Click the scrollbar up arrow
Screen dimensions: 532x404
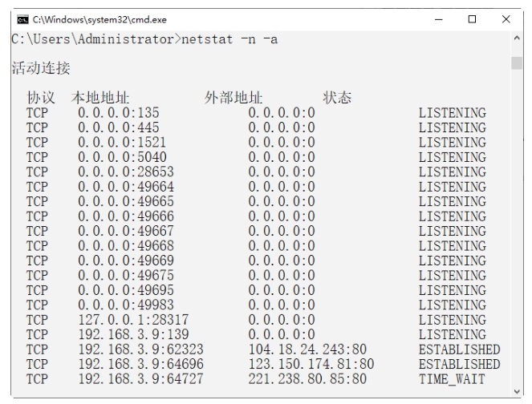click(517, 38)
